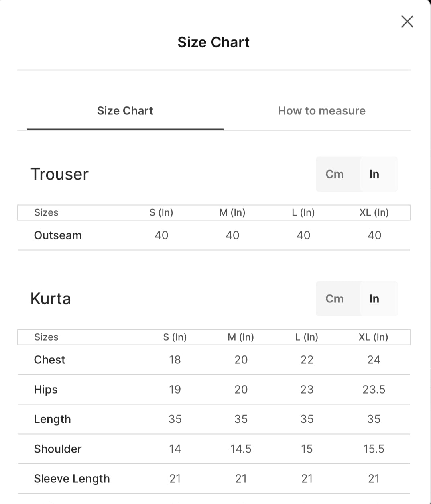The image size is (431, 504).
Task: Click the Kurta S (In) column header
Action: point(175,337)
